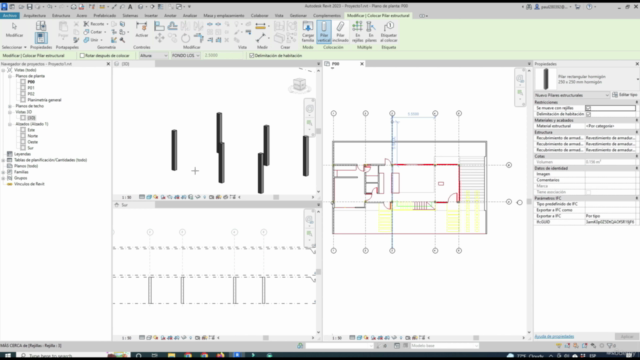Close the P00 view tab
640x360 pixels.
pyautogui.click(x=362, y=64)
